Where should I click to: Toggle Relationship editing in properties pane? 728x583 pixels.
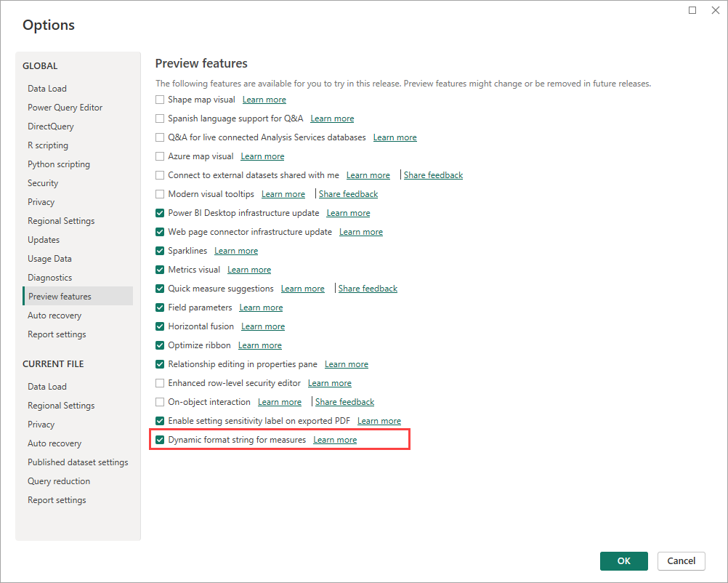click(160, 364)
